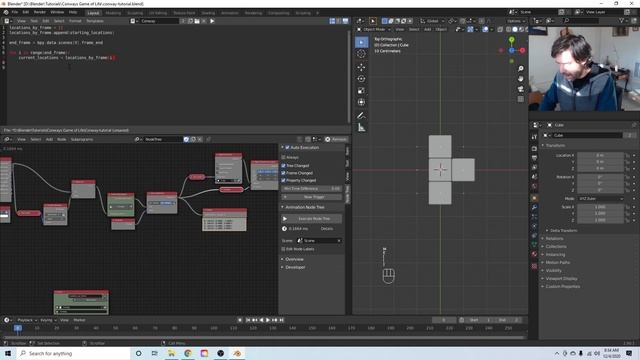This screenshot has height=360, width=640.
Task: Toggle line numbers display in text editor
Action: pos(332,21)
